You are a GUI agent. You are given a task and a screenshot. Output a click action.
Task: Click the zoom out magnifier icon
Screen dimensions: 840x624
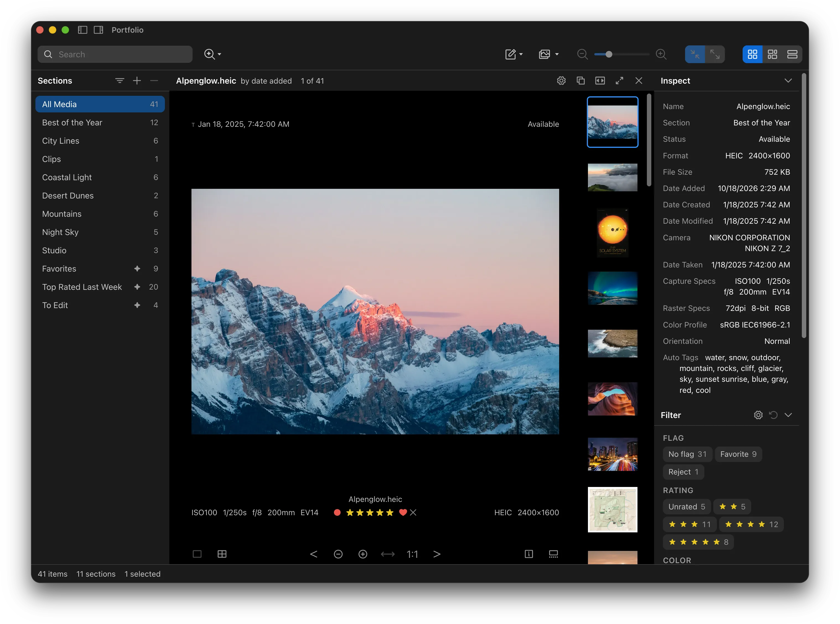pos(582,54)
